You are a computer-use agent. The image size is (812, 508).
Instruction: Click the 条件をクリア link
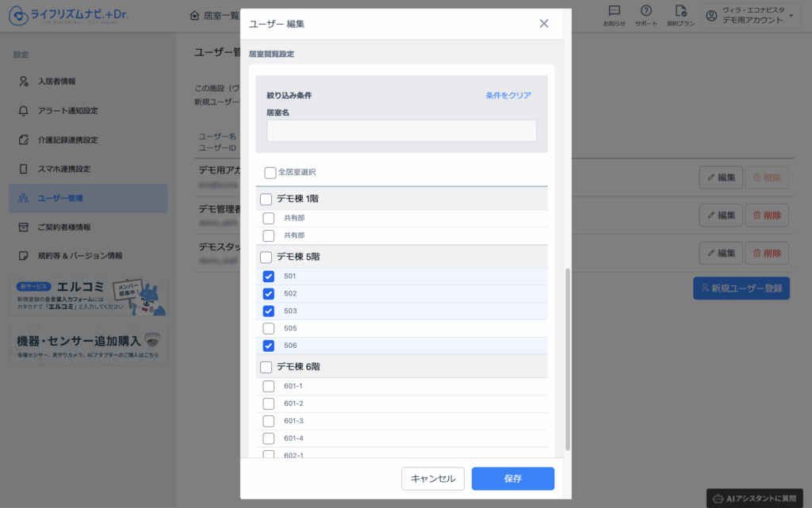[x=508, y=95]
